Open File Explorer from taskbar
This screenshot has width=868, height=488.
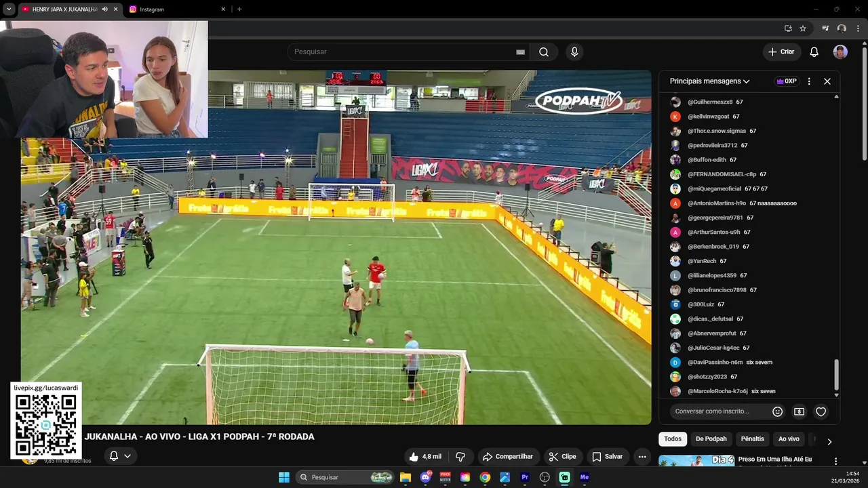pyautogui.click(x=406, y=477)
